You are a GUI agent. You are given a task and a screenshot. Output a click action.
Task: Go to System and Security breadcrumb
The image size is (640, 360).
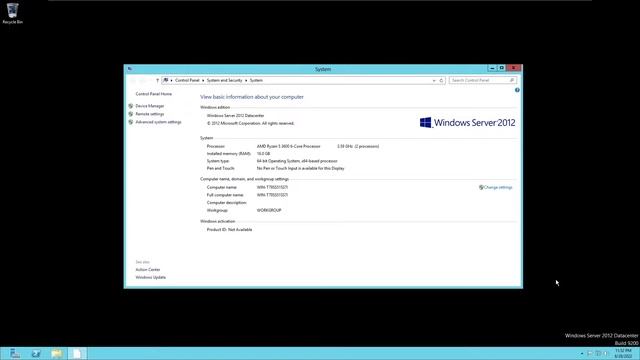[224, 80]
